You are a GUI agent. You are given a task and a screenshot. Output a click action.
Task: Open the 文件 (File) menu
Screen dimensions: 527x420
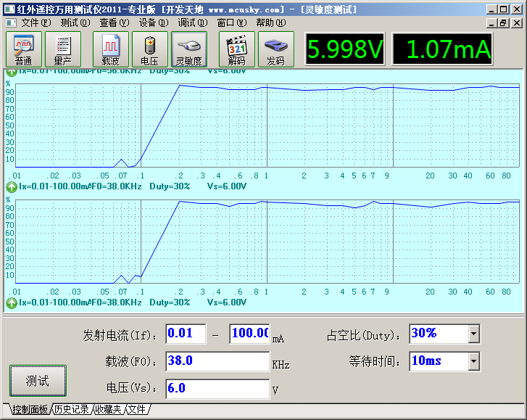[x=36, y=22]
